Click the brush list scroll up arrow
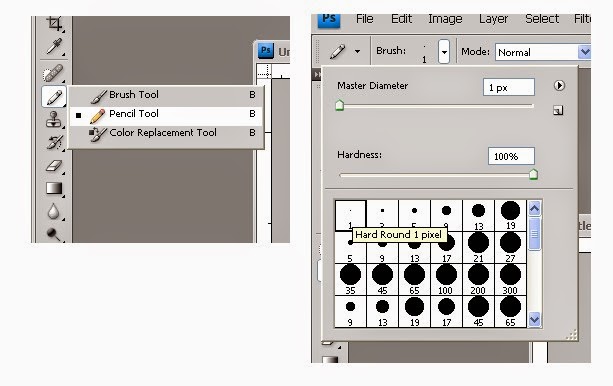Image resolution: width=613 pixels, height=386 pixels. click(534, 208)
